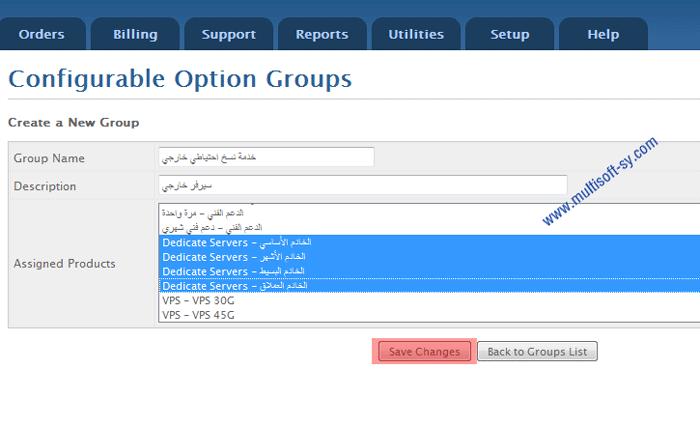Select fourth Dedicate Servers list entry

(x=429, y=286)
